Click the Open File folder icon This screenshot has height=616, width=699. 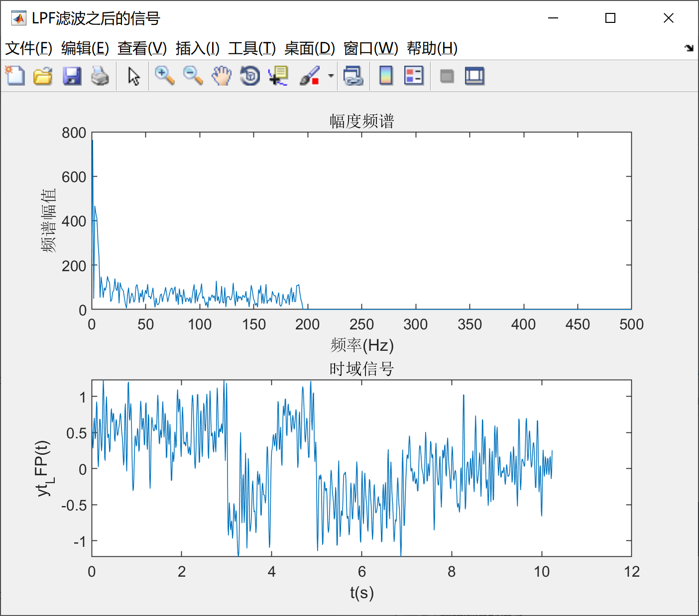tap(43, 76)
